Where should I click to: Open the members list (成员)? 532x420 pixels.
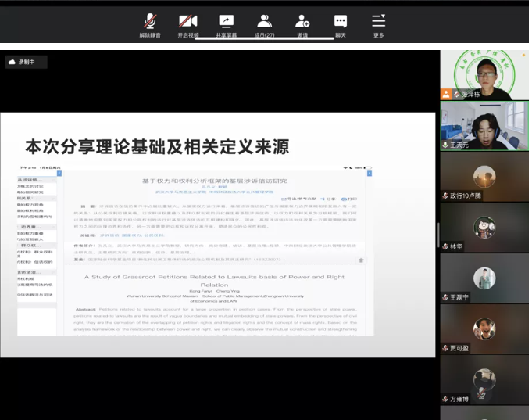pyautogui.click(x=264, y=23)
